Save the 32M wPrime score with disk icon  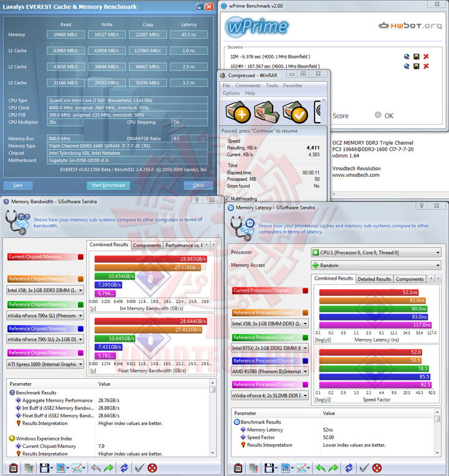click(417, 57)
